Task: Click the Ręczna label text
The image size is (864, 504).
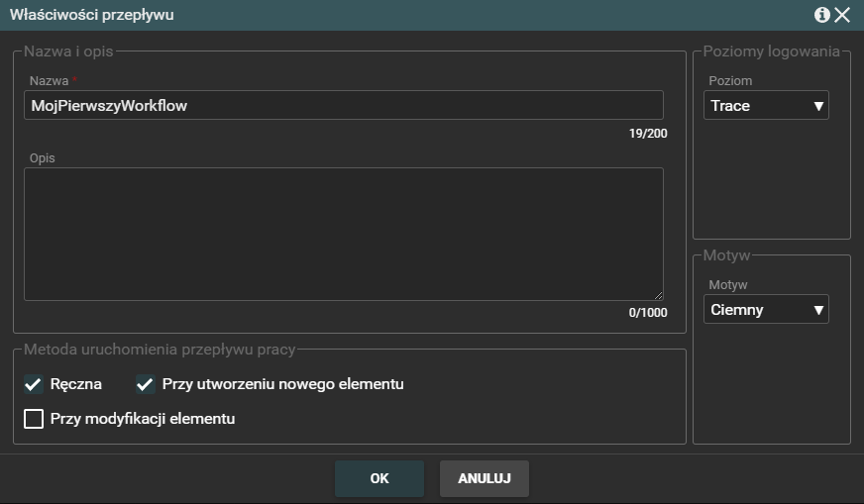Action: point(76,384)
